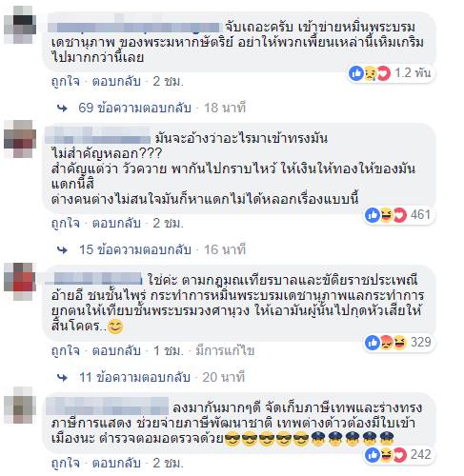Click reply arrow icon beside 11 ข้อความตอบกลับ
464x476 pixels.
coord(62,378)
